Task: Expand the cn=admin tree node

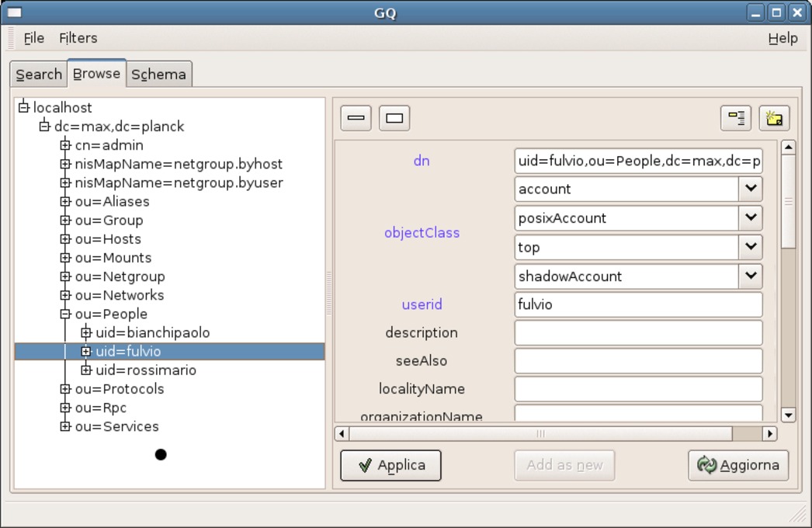Action: click(x=65, y=145)
